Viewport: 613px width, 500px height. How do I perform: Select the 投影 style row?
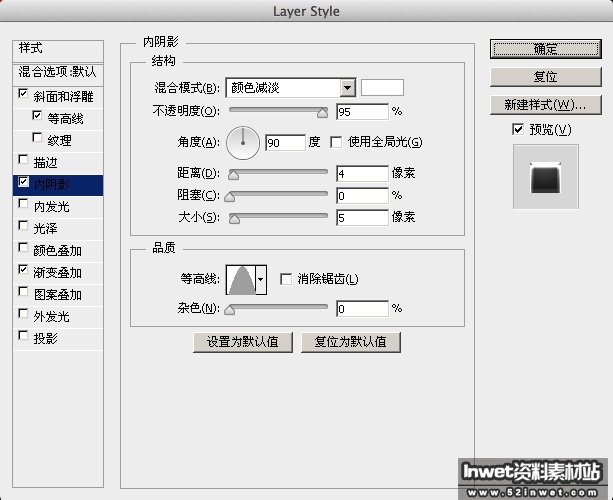pos(58,338)
